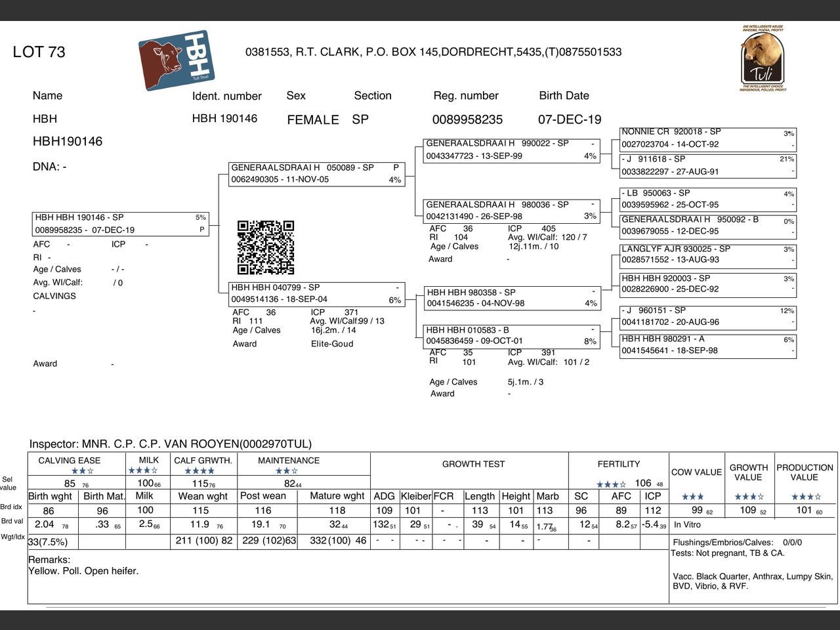Select ancestor NONNIE CR 920018
The image size is (840, 630).
pos(708,138)
